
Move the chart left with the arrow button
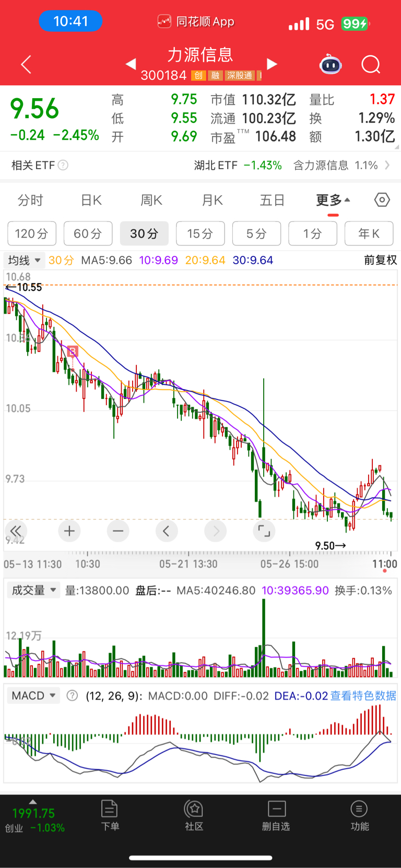click(167, 531)
